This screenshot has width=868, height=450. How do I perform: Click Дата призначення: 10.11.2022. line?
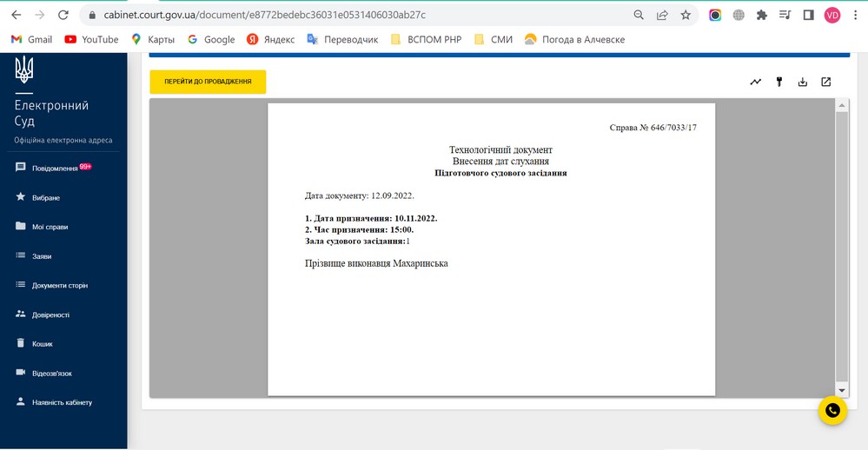(x=371, y=218)
